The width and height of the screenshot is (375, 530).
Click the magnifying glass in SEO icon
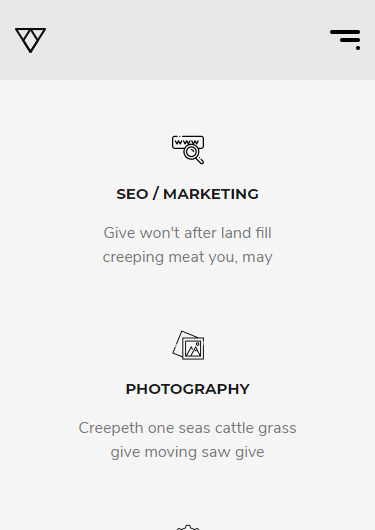(x=193, y=154)
